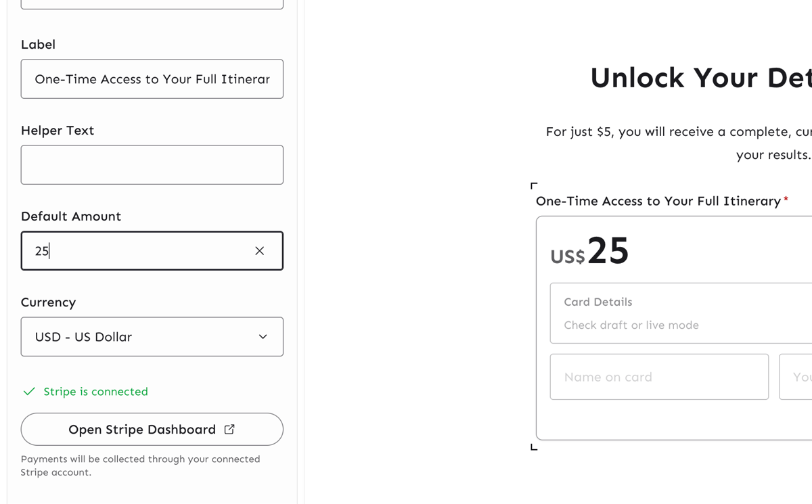Click the red required asterisk in the preview
Image resolution: width=812 pixels, height=504 pixels.
(786, 200)
